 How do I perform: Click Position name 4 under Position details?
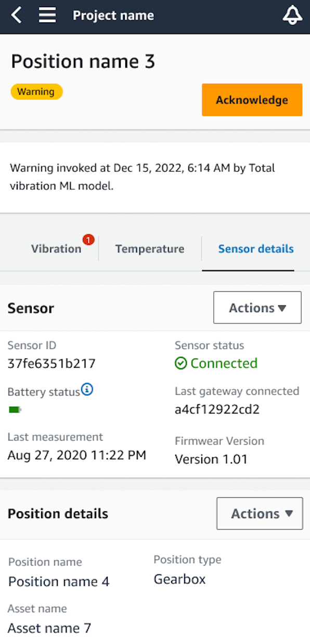(58, 581)
